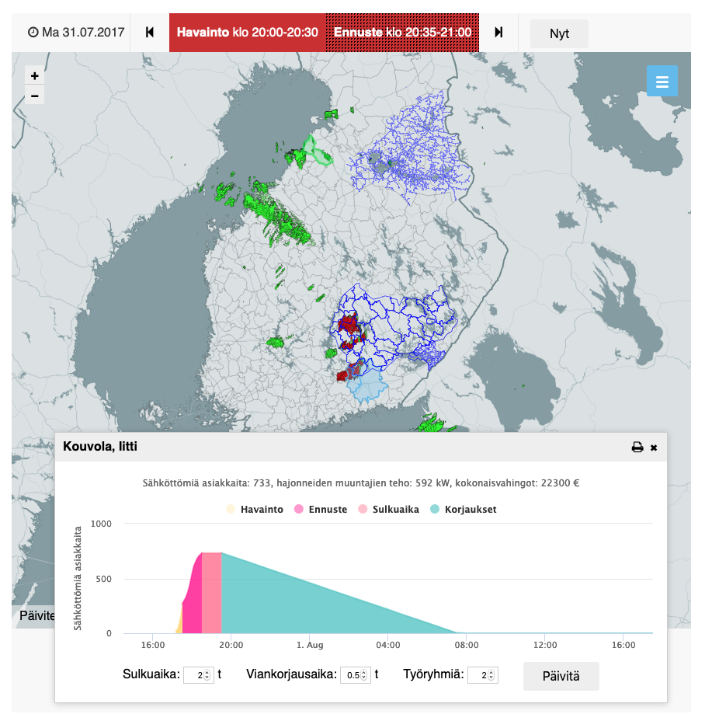Adjust the Sulkuaika stepper field
The height and width of the screenshot is (728, 705).
[x=199, y=675]
